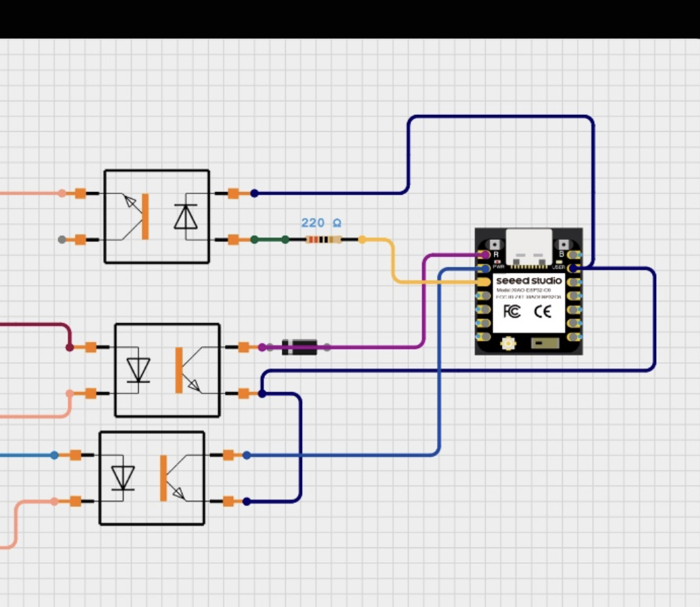700x607 pixels.
Task: Click the CE mark on the board
Action: click(x=543, y=311)
